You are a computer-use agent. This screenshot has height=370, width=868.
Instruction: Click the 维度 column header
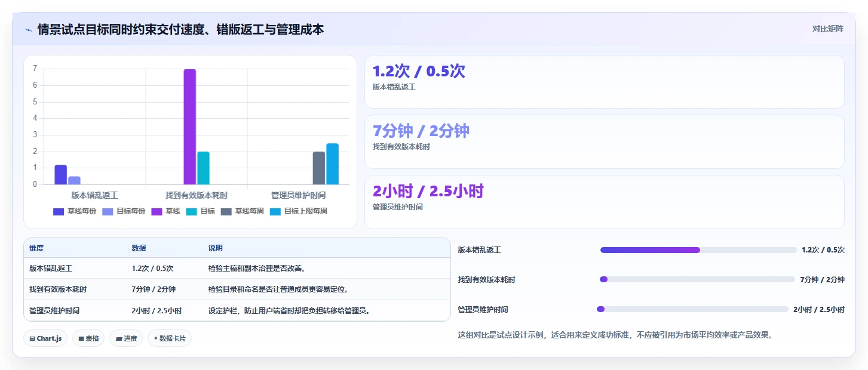(36, 248)
